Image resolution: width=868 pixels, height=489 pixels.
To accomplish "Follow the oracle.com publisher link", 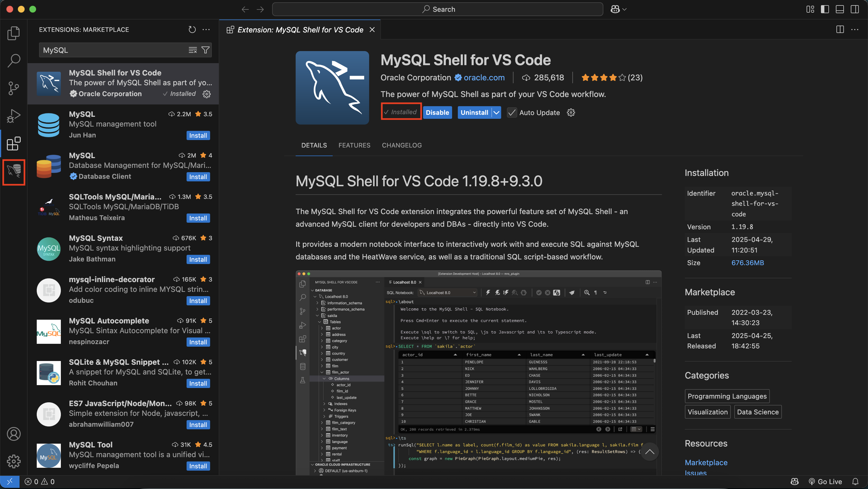I will [484, 77].
